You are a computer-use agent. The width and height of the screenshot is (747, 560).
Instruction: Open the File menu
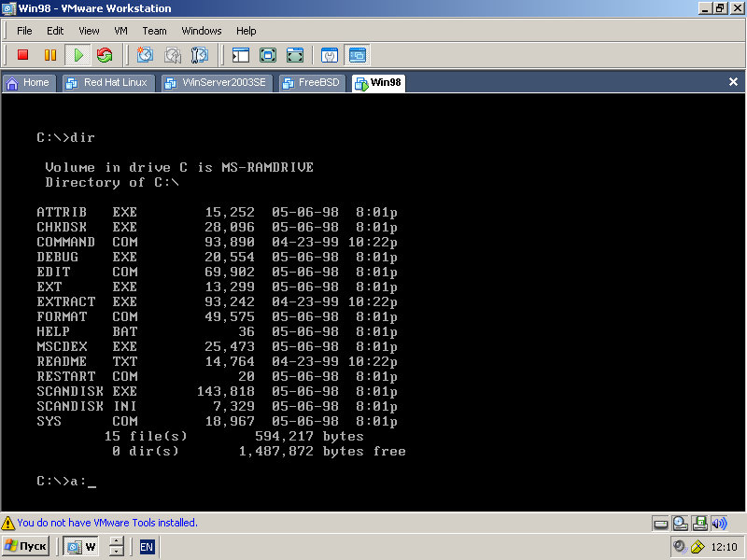click(24, 31)
